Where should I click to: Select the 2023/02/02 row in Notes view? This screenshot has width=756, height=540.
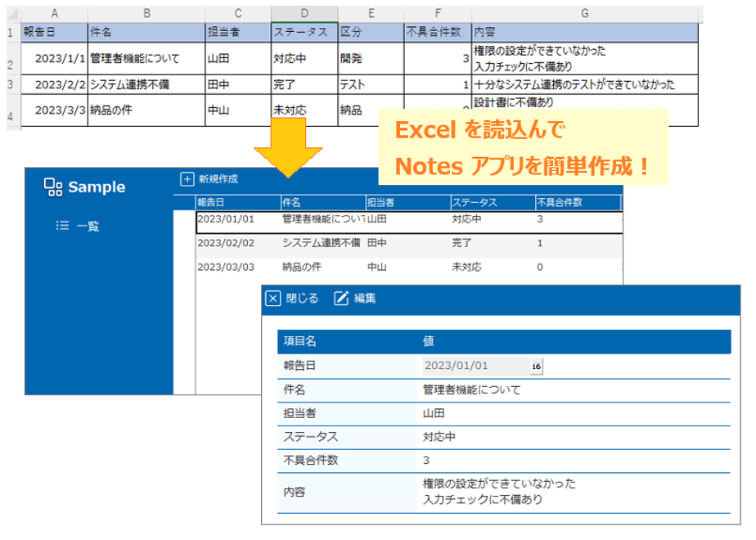tap(409, 245)
